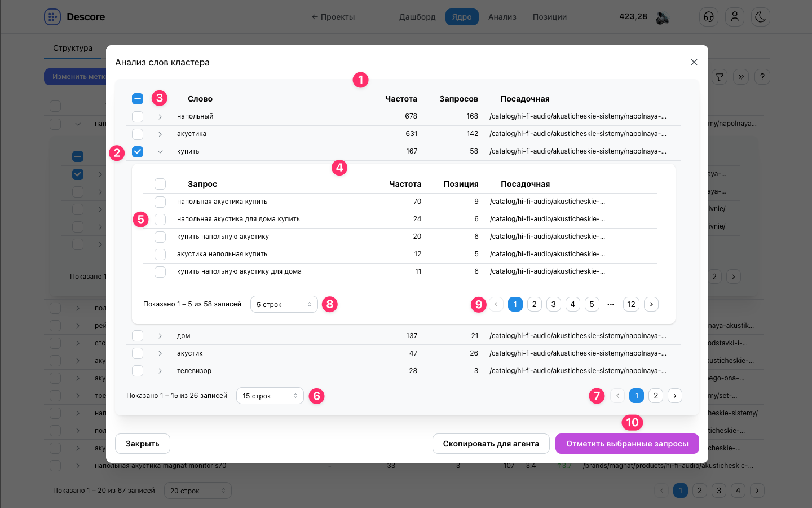Click the 'Частота' words column header
The height and width of the screenshot is (508, 812).
point(401,99)
